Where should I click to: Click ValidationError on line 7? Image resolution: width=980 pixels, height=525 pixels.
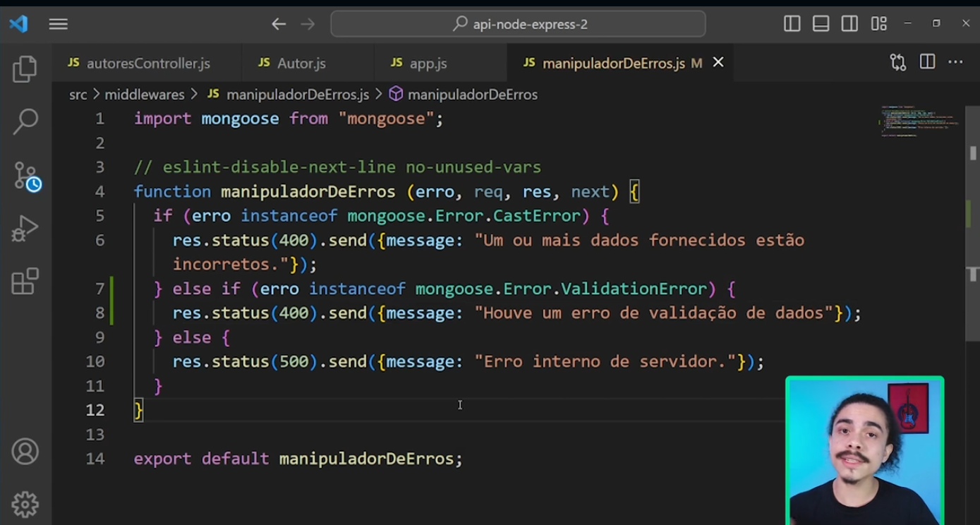click(634, 289)
